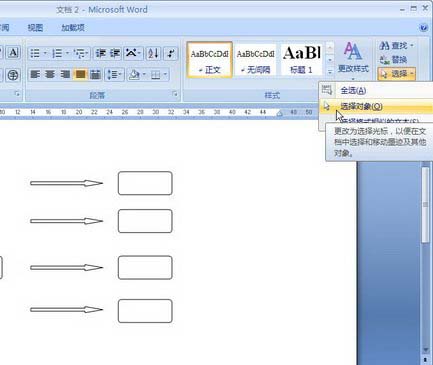Open the shading color dropdown arrow
The width and height of the screenshot is (433, 365).
tap(144, 74)
